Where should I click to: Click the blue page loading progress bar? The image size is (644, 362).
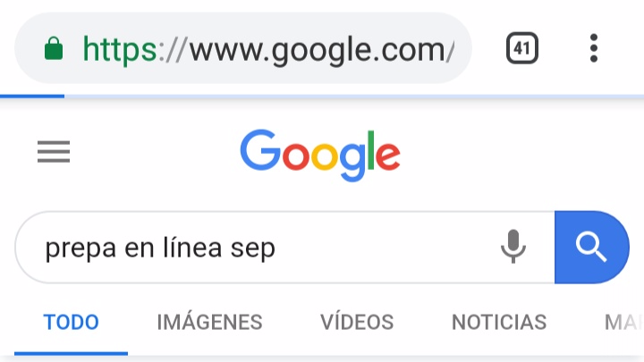[32, 97]
